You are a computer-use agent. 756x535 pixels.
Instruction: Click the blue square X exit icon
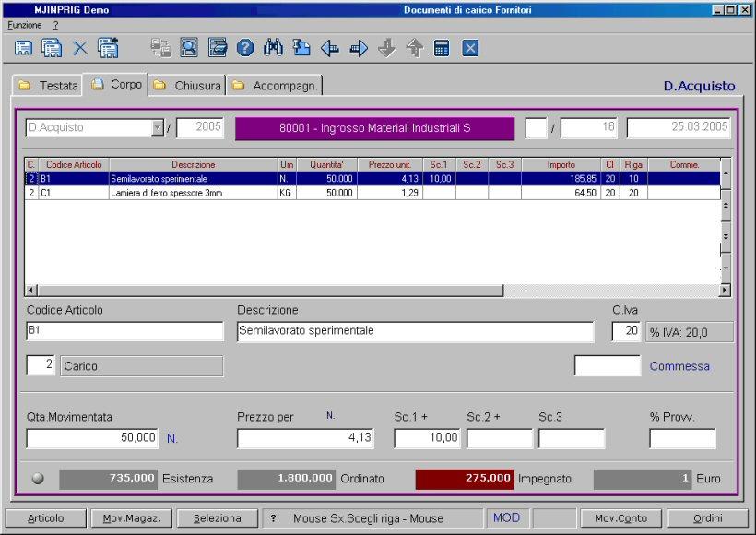(470, 48)
